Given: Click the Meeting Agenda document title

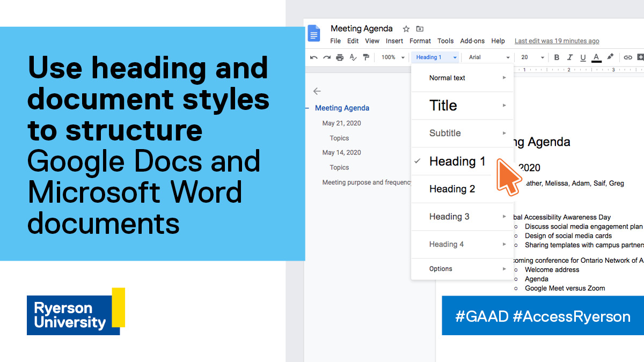Looking at the screenshot, I should point(362,29).
